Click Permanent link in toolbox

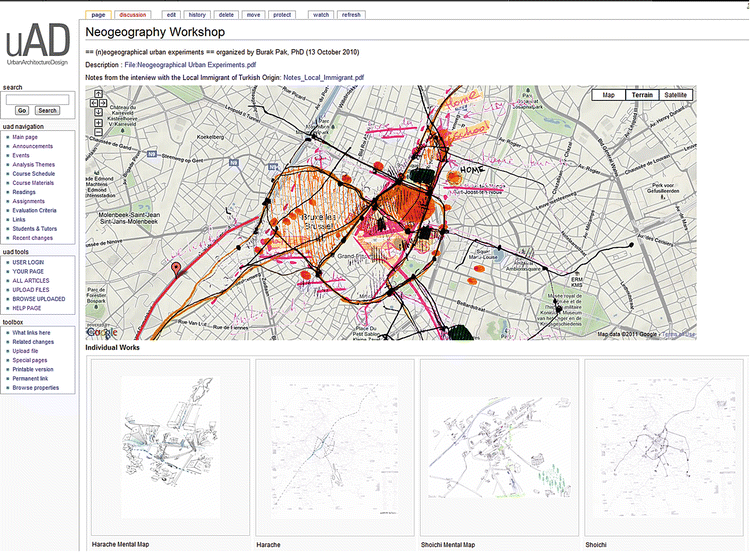pyautogui.click(x=30, y=378)
